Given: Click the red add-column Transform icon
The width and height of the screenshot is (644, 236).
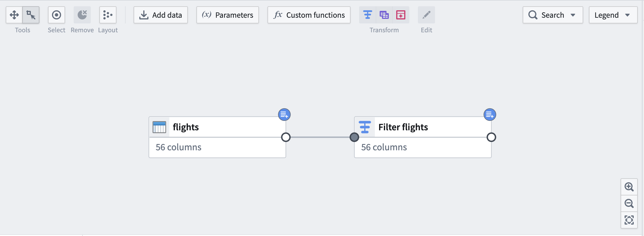Looking at the screenshot, I should click(x=401, y=15).
